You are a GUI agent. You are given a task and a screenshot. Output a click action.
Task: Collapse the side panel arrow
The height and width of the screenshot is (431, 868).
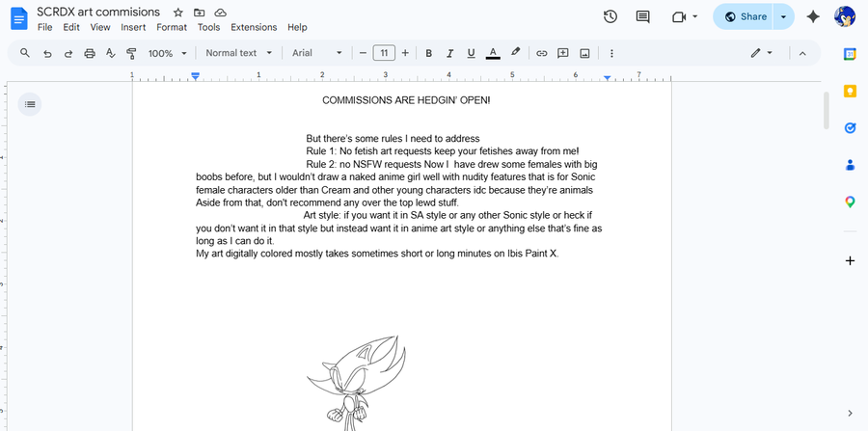coord(851,413)
